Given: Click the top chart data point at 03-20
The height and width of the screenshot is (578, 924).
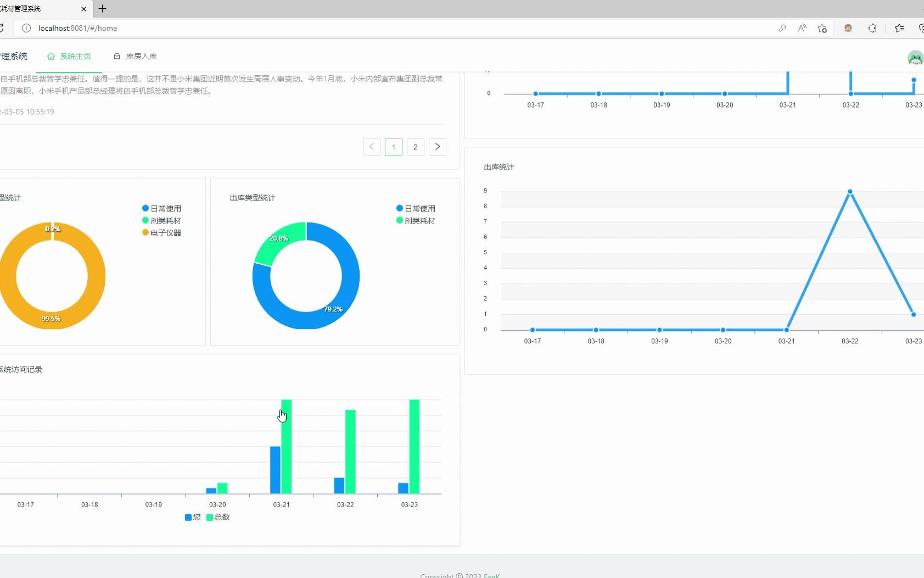Looking at the screenshot, I should [x=725, y=93].
